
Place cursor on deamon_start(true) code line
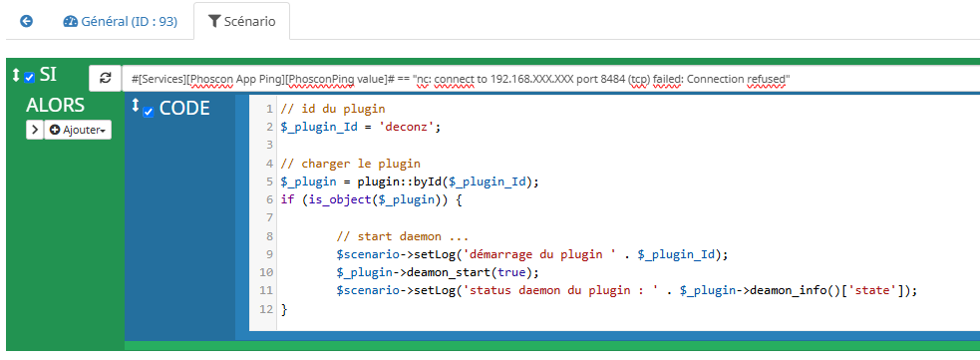coord(438,272)
